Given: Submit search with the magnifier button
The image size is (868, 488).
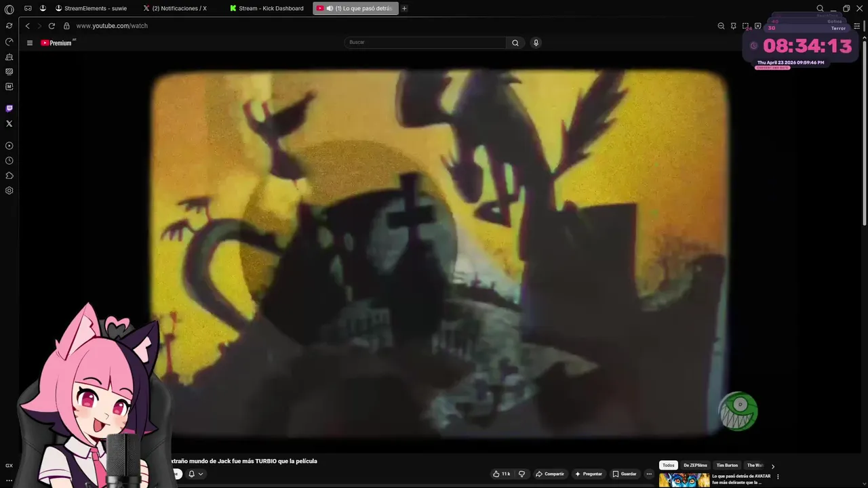Looking at the screenshot, I should (515, 43).
